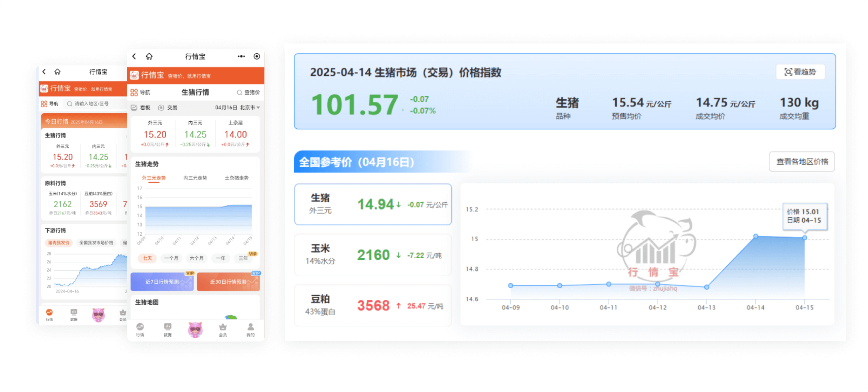The height and width of the screenshot is (392, 868).
Task: Select the 六个月 time range pill
Action: pyautogui.click(x=196, y=258)
